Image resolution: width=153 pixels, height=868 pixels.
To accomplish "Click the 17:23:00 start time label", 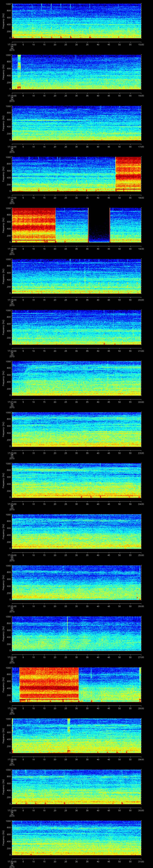I will click(x=12, y=504).
